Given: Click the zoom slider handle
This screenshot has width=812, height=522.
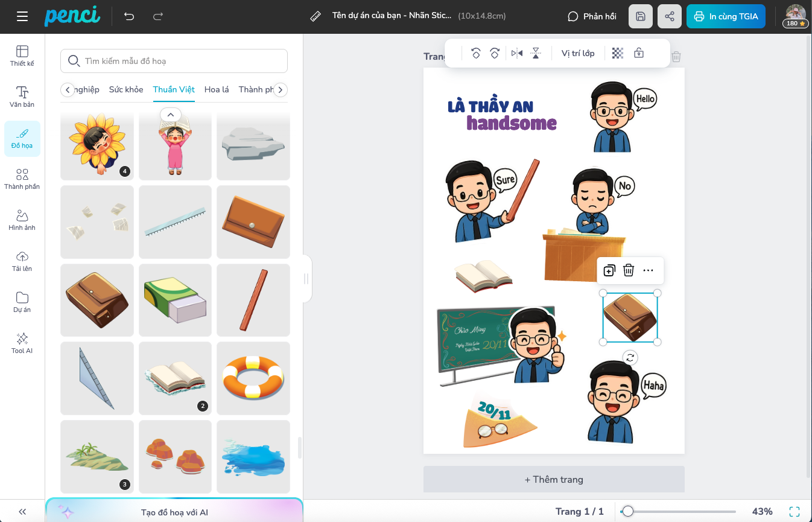Looking at the screenshot, I should pyautogui.click(x=628, y=511).
